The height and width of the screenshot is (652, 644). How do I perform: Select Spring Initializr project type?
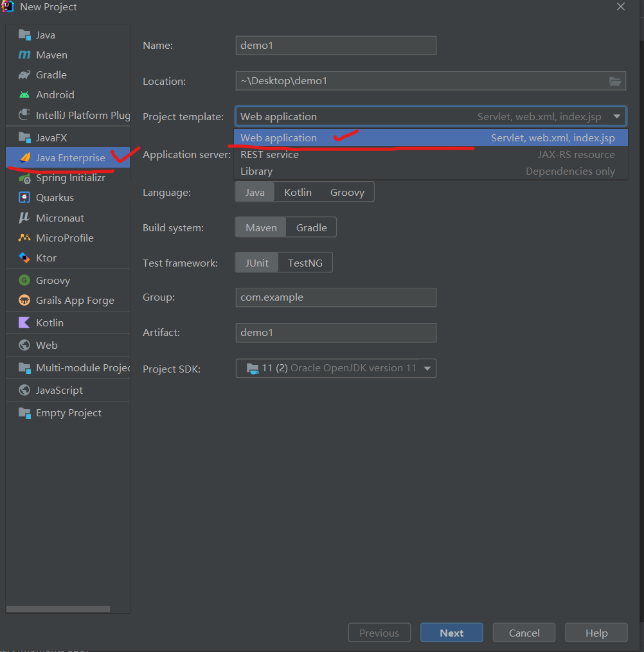pyautogui.click(x=68, y=178)
